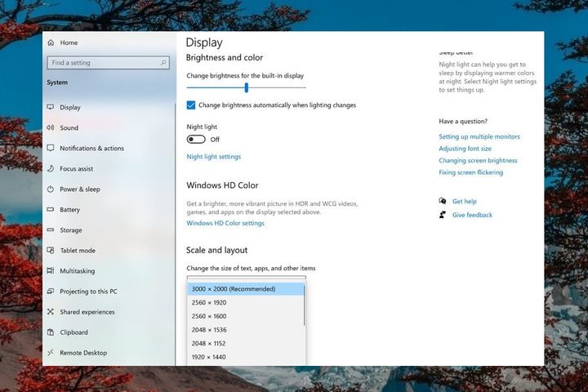This screenshot has height=392, width=588.
Task: Open Night light settings link
Action: (214, 157)
